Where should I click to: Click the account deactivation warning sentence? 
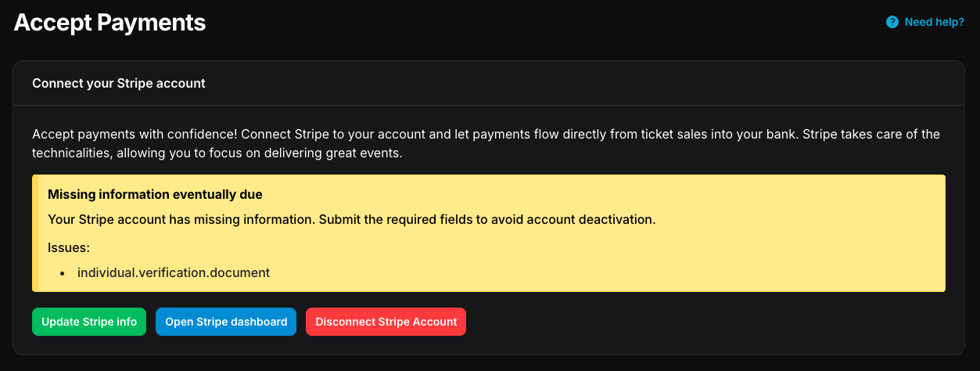(x=351, y=219)
